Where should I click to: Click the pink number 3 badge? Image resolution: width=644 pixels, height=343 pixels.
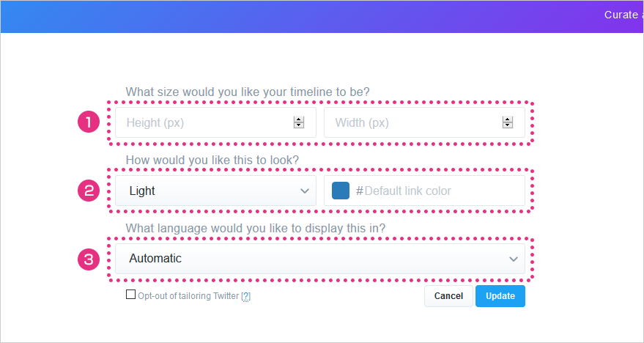89,259
